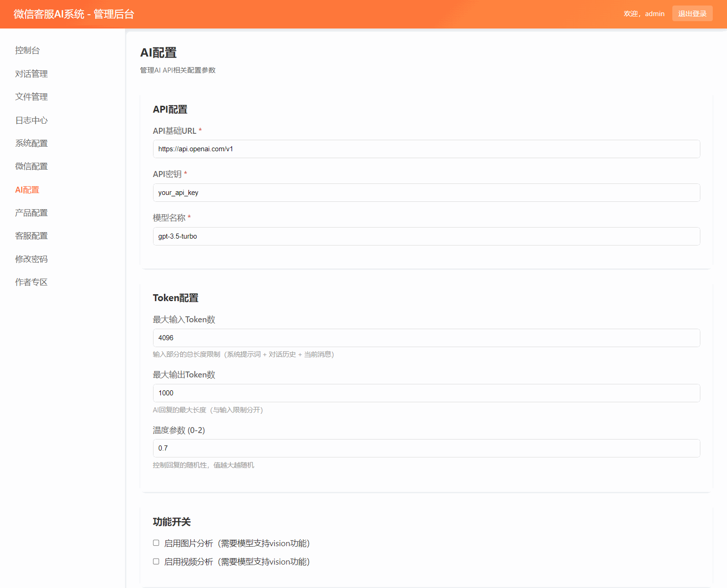This screenshot has height=588, width=727.
Task: Select the 模型名称 text box
Action: [x=426, y=236]
